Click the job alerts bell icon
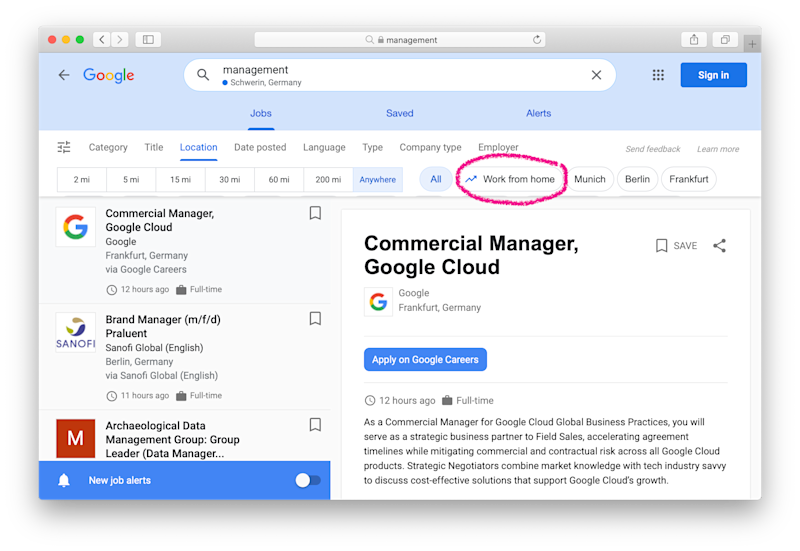Screen dimensions: 800x551 pyautogui.click(x=64, y=480)
